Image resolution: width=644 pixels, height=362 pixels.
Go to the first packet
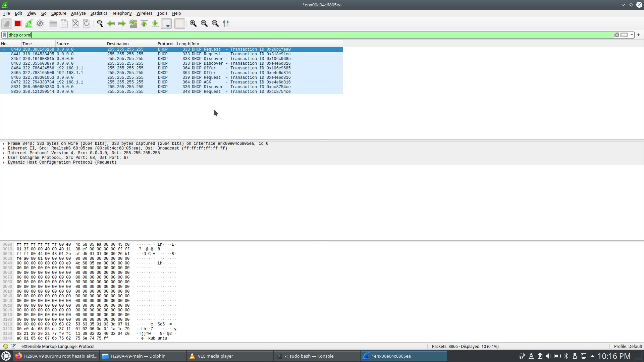[144, 23]
